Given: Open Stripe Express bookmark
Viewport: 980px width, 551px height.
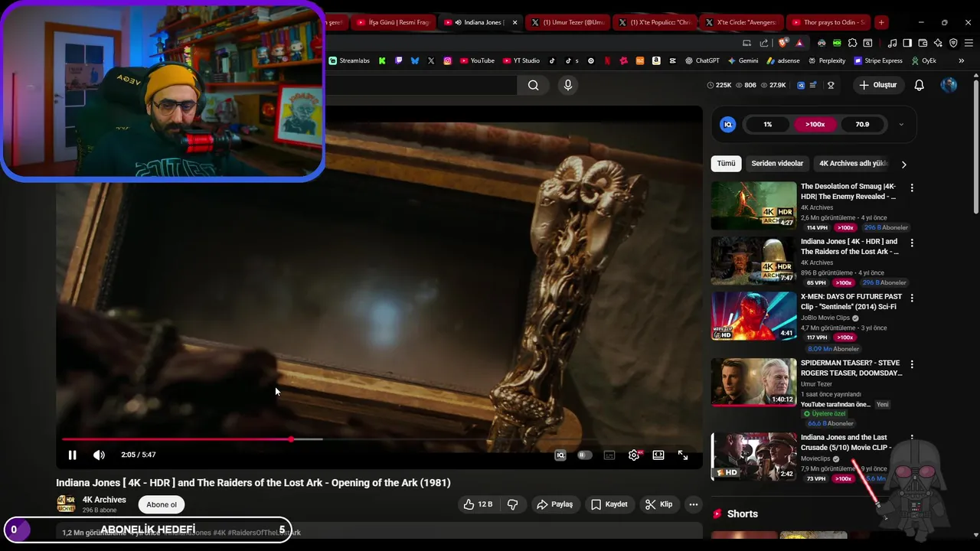Looking at the screenshot, I should (878, 60).
